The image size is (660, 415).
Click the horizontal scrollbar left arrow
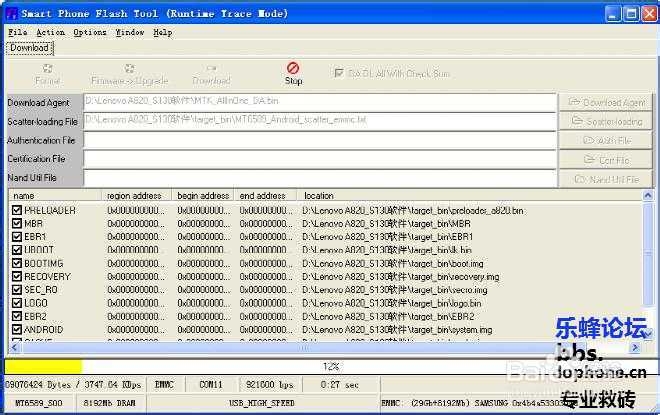14,347
